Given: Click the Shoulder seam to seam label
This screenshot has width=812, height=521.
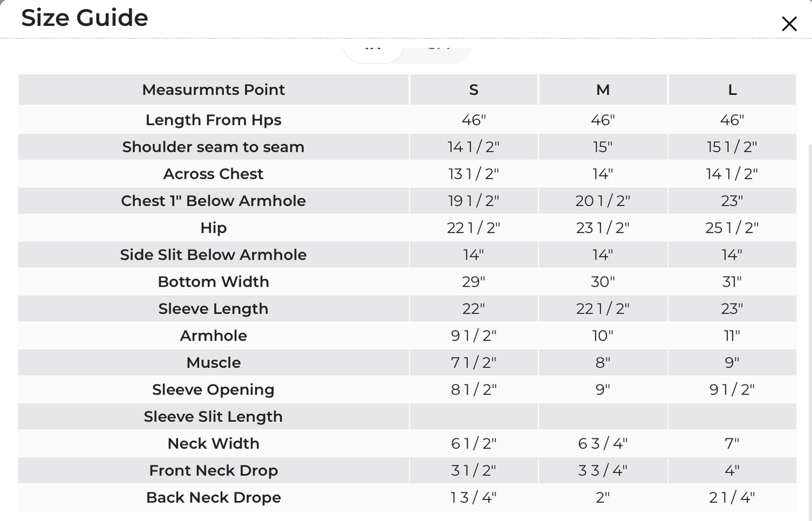Looking at the screenshot, I should coord(214,147).
